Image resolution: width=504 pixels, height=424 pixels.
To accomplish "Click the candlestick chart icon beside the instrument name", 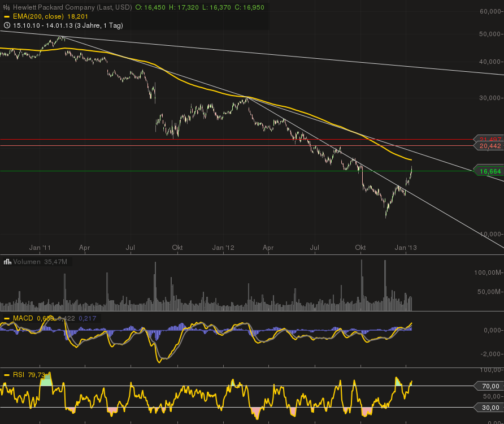I will (6, 7).
